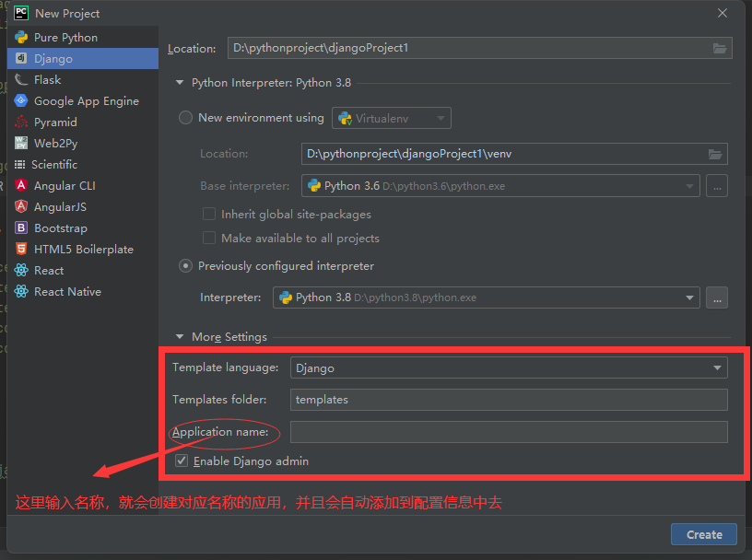This screenshot has width=752, height=560.
Task: Select Web2Py project type
Action: [x=83, y=143]
